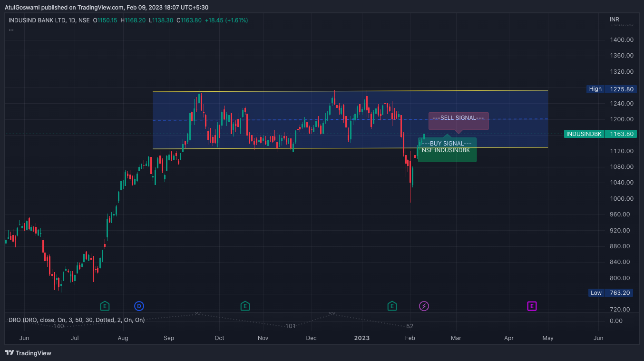Click the Low 763.20 price label
The image size is (644, 361).
pyautogui.click(x=611, y=293)
